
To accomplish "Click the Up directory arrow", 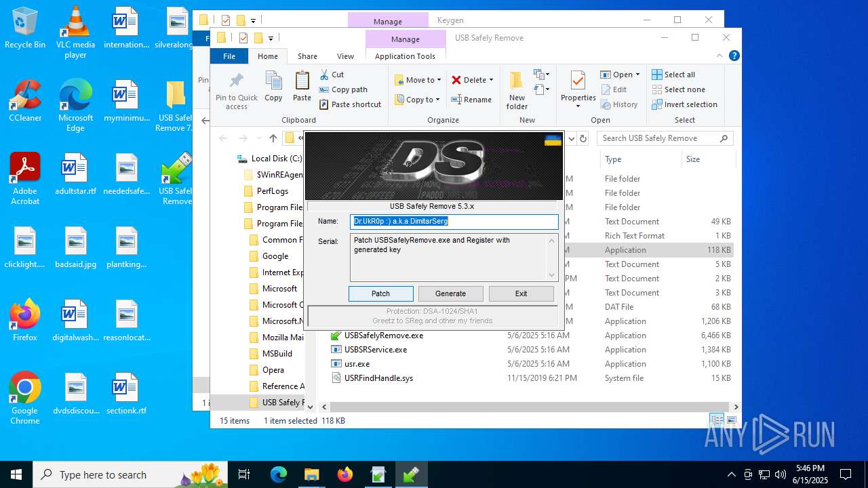I will tap(273, 138).
